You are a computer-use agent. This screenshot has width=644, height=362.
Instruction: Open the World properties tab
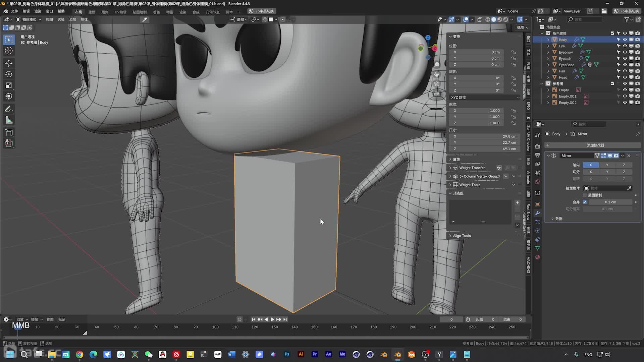point(538,182)
